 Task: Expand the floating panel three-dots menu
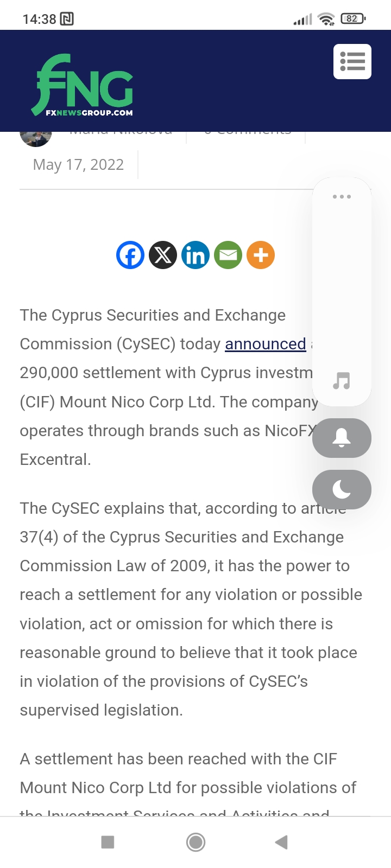(342, 196)
